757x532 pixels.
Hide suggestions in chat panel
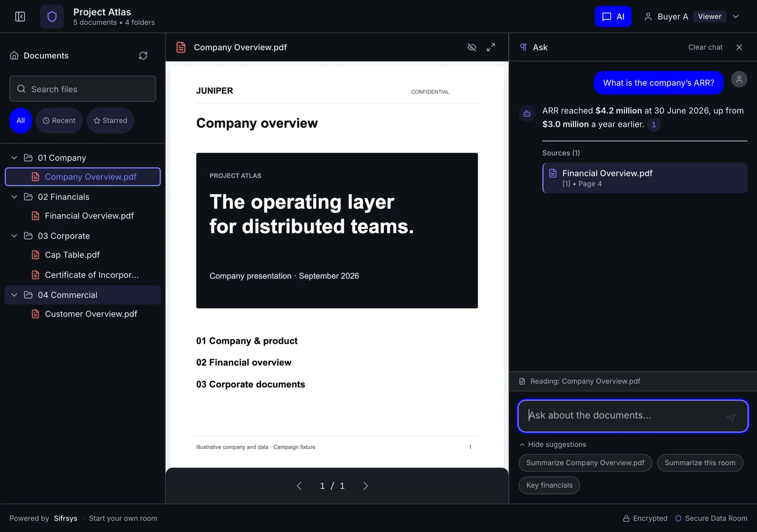tap(553, 444)
